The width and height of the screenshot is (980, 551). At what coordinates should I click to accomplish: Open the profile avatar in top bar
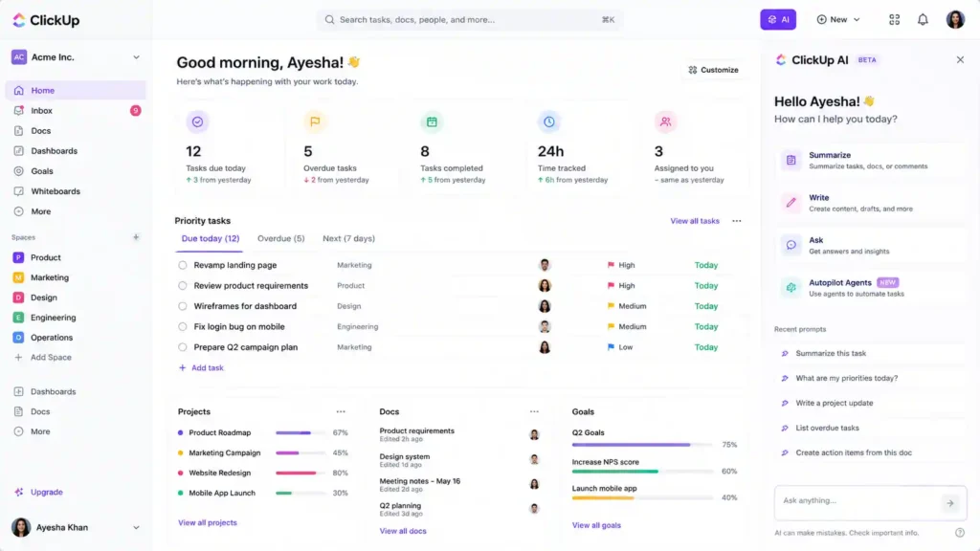[x=955, y=19]
